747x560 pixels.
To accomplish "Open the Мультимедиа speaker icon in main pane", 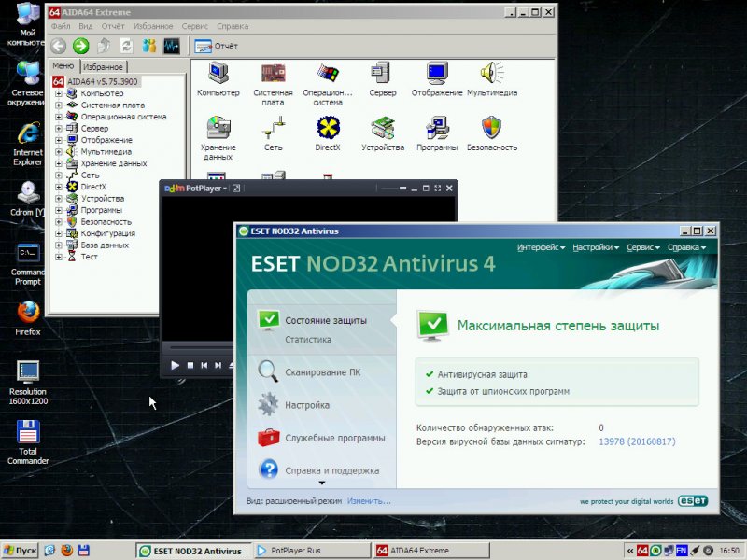I will point(492,79).
